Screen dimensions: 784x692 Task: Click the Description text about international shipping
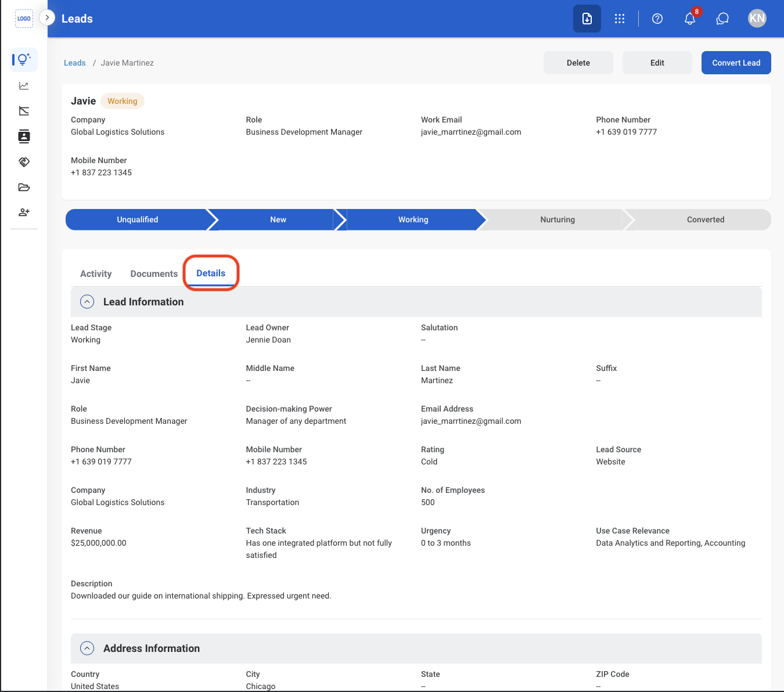[x=201, y=596]
